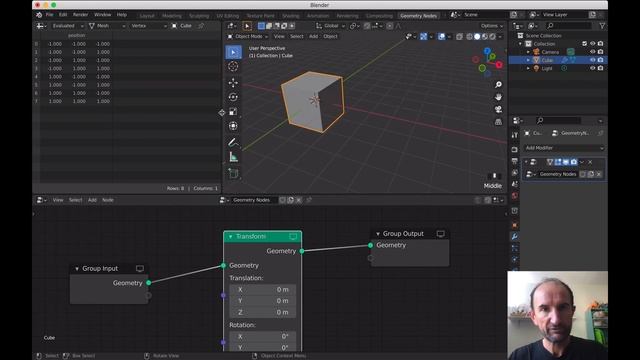This screenshot has height=360, width=640.
Task: Click the Group Output Geometry socket
Action: [x=370, y=245]
